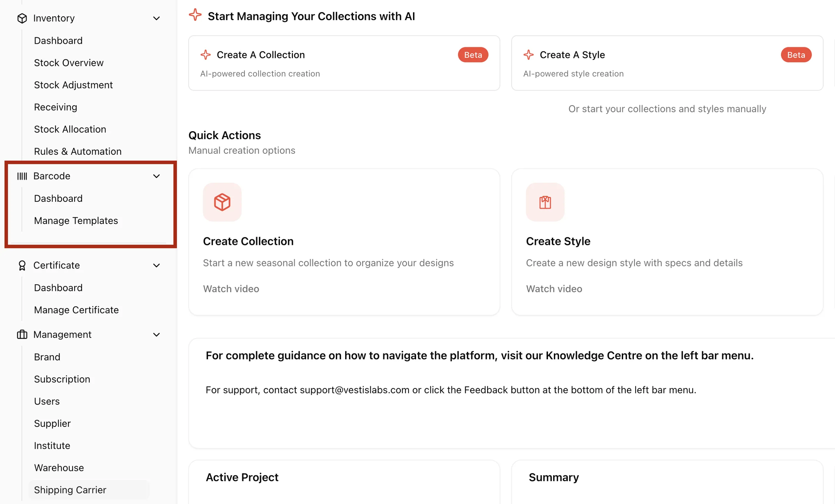Click the Create Collection quick action title
Image resolution: width=835 pixels, height=504 pixels.
click(248, 241)
